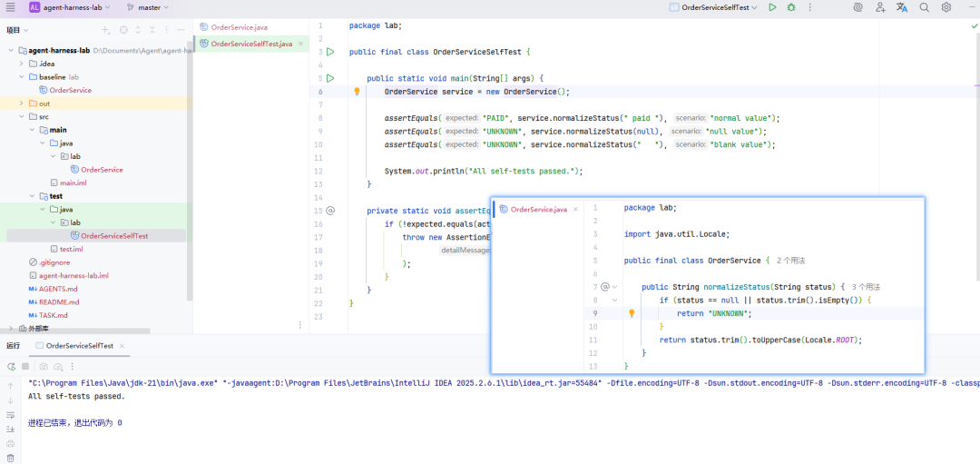Open the main hamburger menu
Viewport: 980px width, 464px height.
pyautogui.click(x=11, y=7)
